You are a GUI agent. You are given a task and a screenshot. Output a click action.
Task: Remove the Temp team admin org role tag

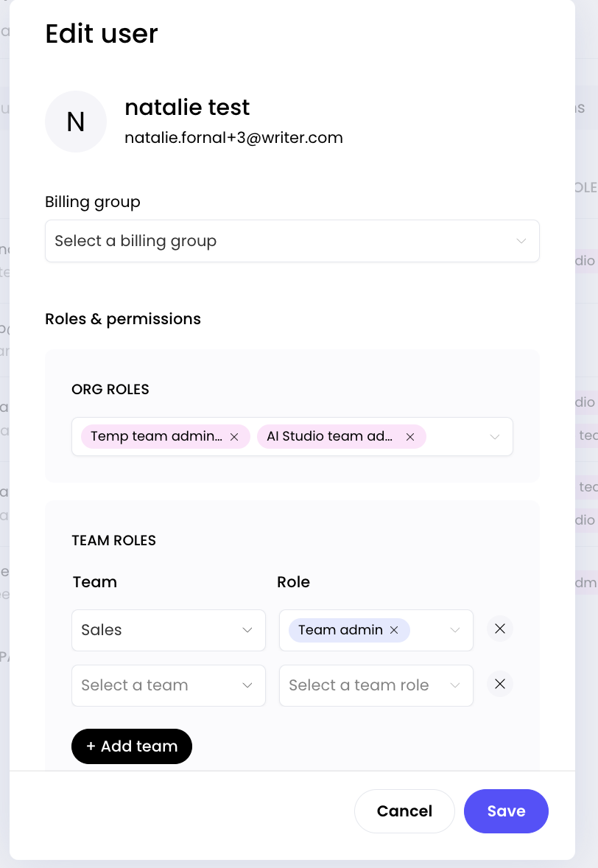(234, 437)
